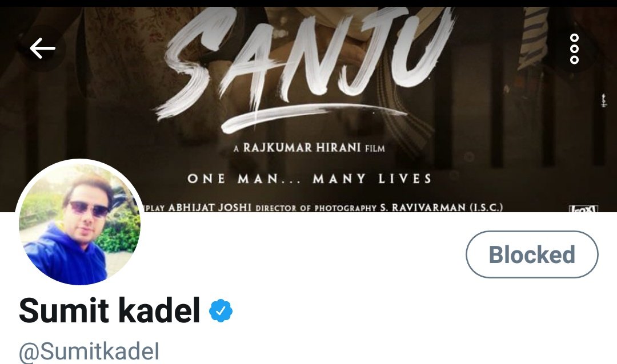The width and height of the screenshot is (617, 364).
Task: Click the @Sumitkadel handle
Action: pos(89,351)
